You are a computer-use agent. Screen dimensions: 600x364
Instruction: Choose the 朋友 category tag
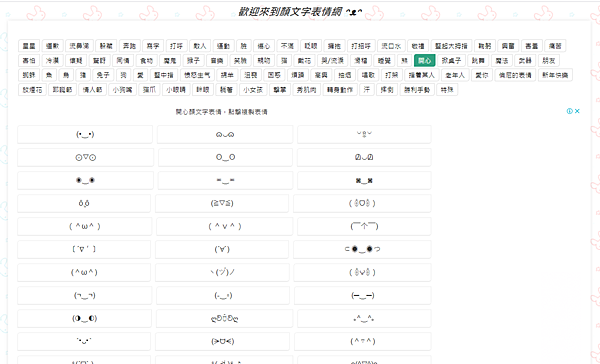(549, 60)
